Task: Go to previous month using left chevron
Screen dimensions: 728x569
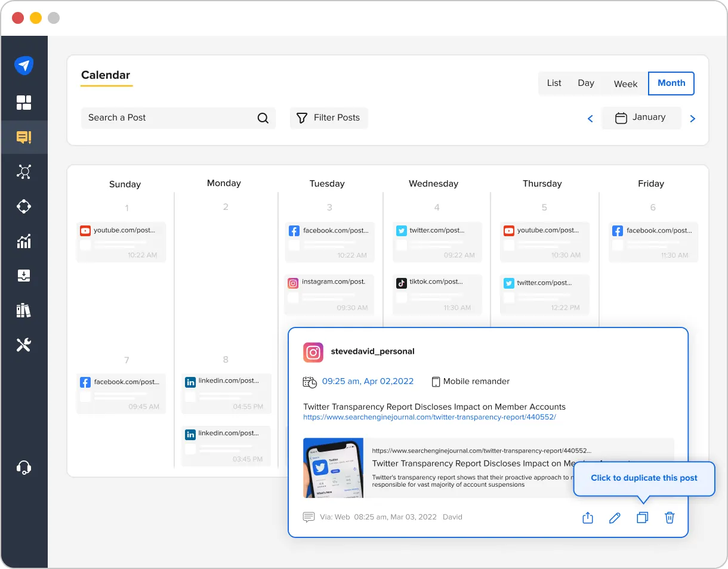Action: click(590, 118)
